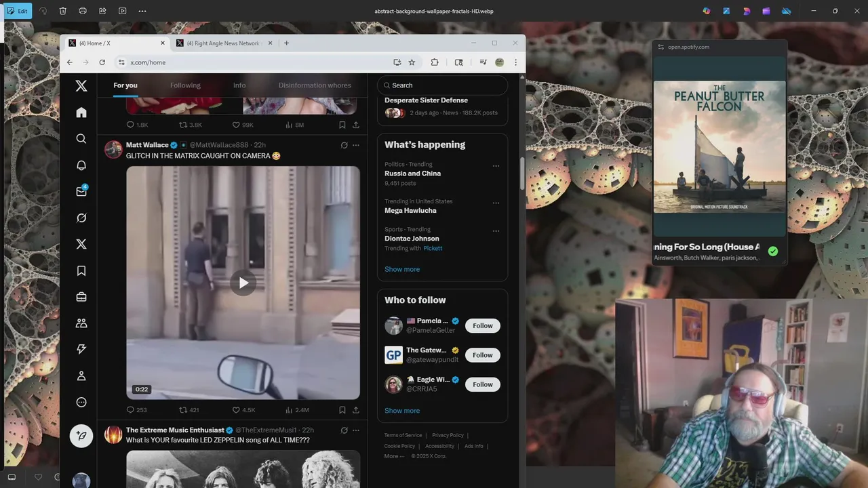The image size is (868, 488).
Task: Open Messages envelope icon
Action: pos(81,191)
